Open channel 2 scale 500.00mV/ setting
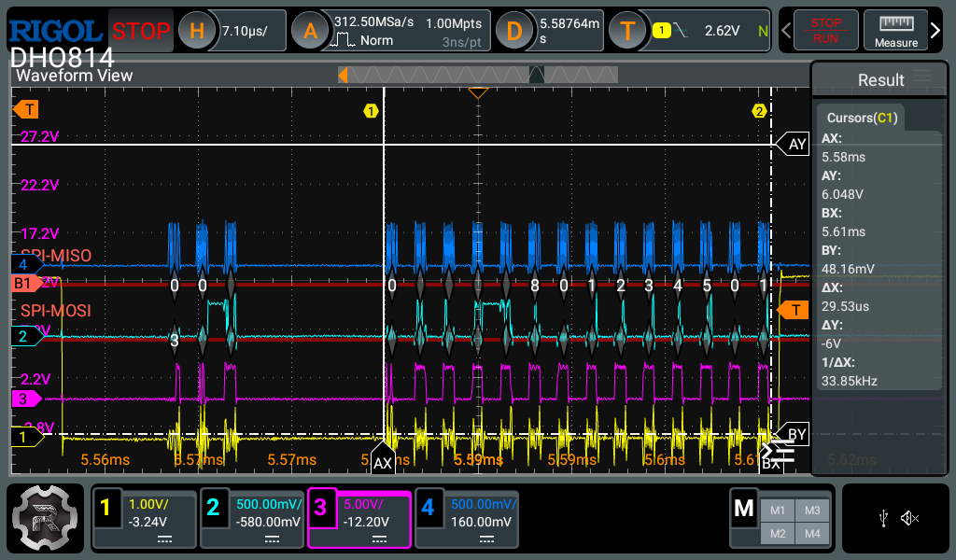 [269, 505]
